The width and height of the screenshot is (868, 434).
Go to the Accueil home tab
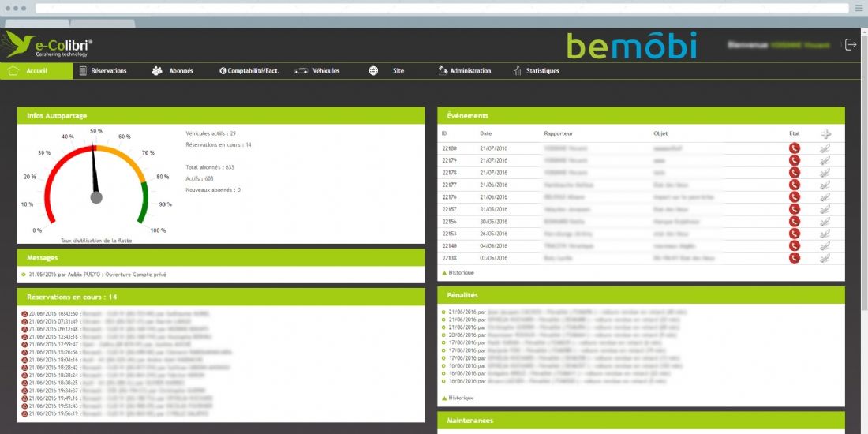(36, 71)
